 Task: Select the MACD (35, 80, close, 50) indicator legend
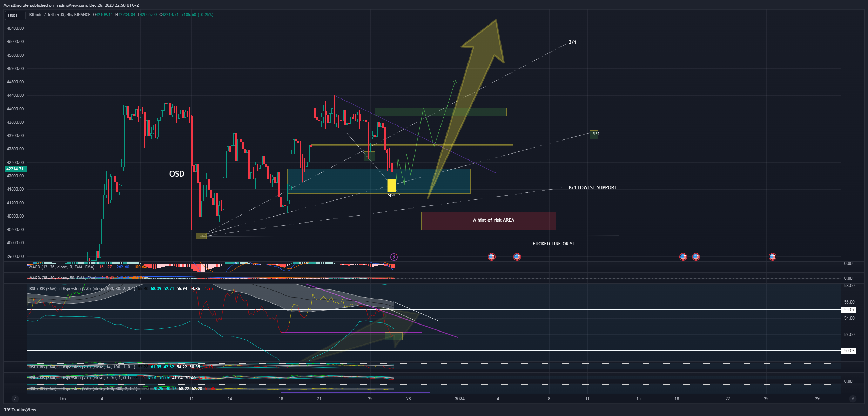point(63,278)
